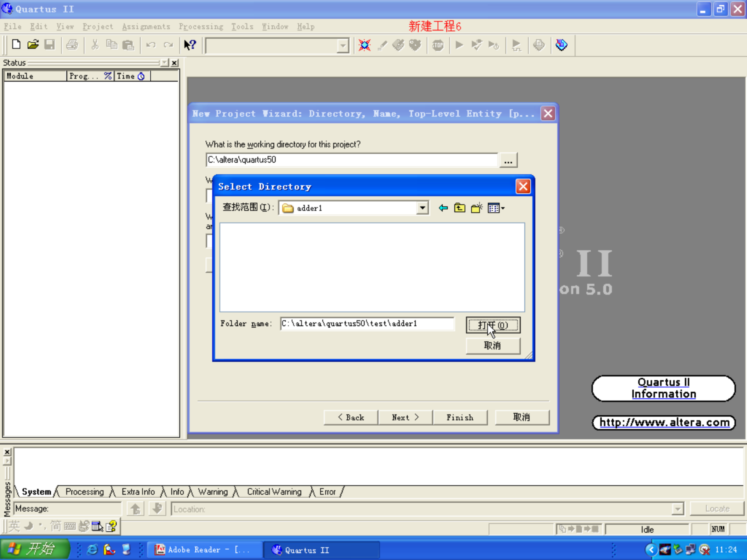Click the Start Compilation play icon

tap(459, 45)
